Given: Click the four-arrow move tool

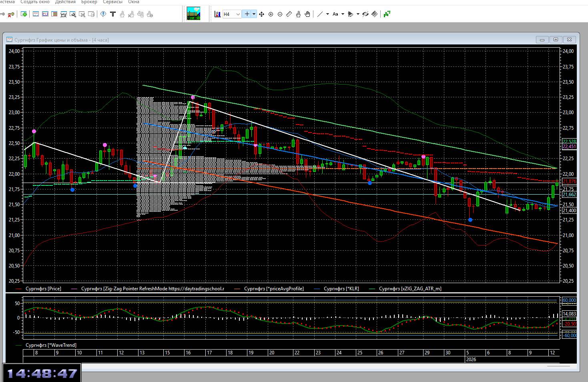Looking at the screenshot, I should [x=261, y=14].
